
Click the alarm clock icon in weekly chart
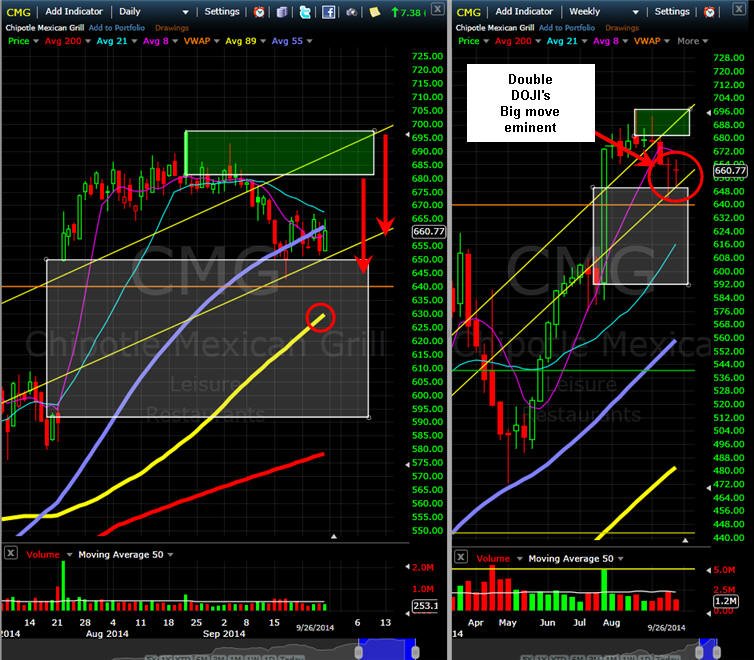(709, 12)
